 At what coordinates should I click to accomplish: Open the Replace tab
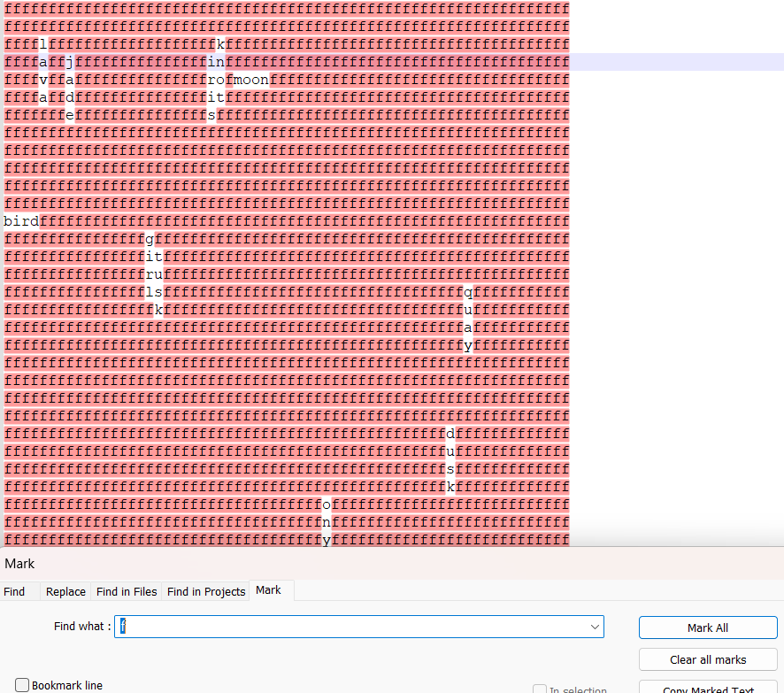pyautogui.click(x=65, y=591)
